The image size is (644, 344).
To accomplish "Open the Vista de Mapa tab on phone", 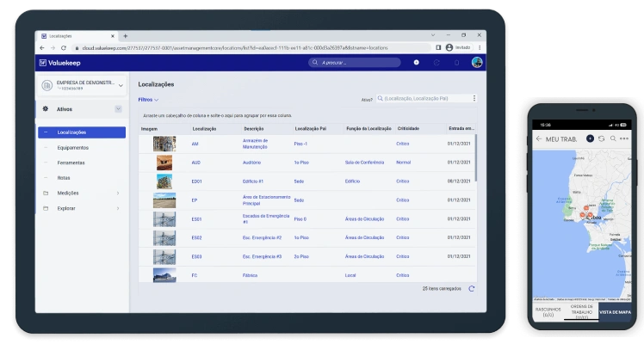I will coord(615,312).
